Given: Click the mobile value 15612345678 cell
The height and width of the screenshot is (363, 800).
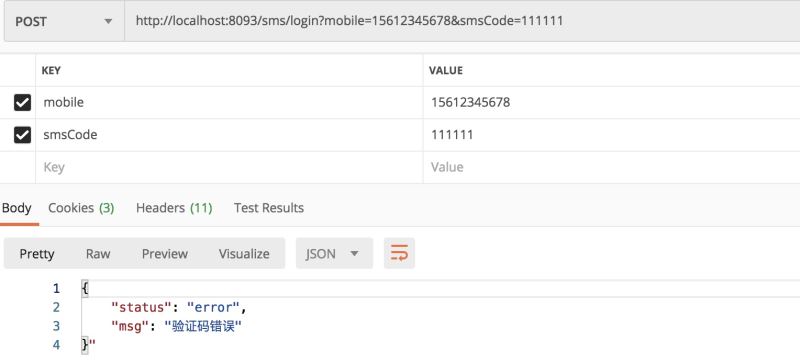Looking at the screenshot, I should pos(611,103).
